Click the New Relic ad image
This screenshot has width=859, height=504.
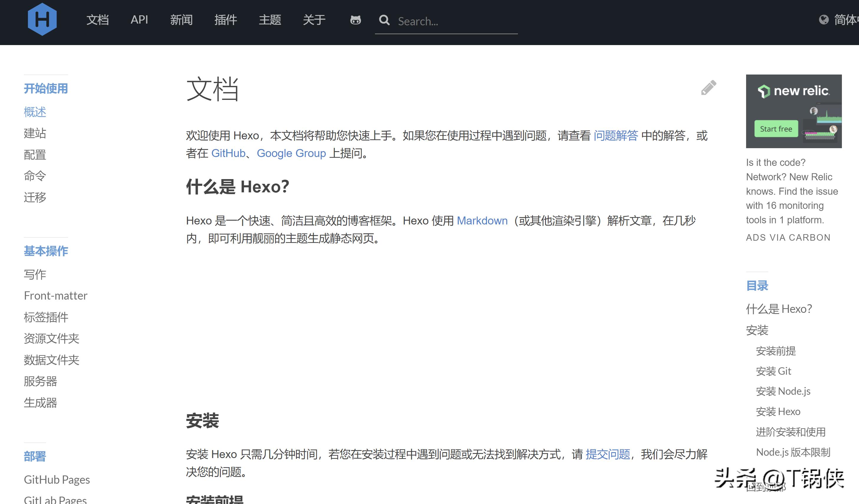[x=794, y=111]
